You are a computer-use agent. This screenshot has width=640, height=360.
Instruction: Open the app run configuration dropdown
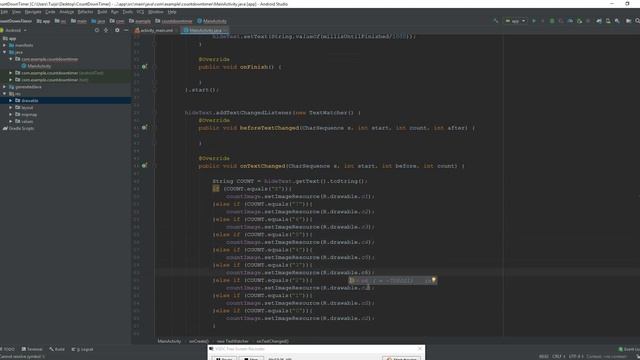[515, 21]
